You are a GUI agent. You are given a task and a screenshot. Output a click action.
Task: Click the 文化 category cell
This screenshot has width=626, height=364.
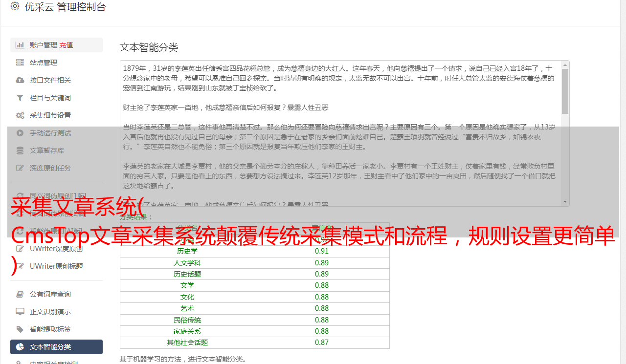[187, 297]
